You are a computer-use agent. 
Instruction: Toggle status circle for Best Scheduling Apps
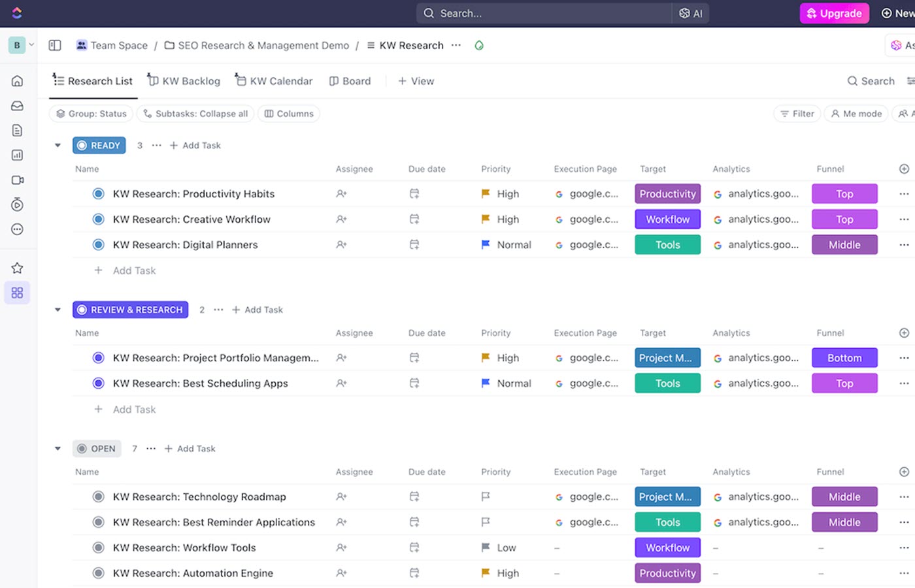(x=98, y=384)
